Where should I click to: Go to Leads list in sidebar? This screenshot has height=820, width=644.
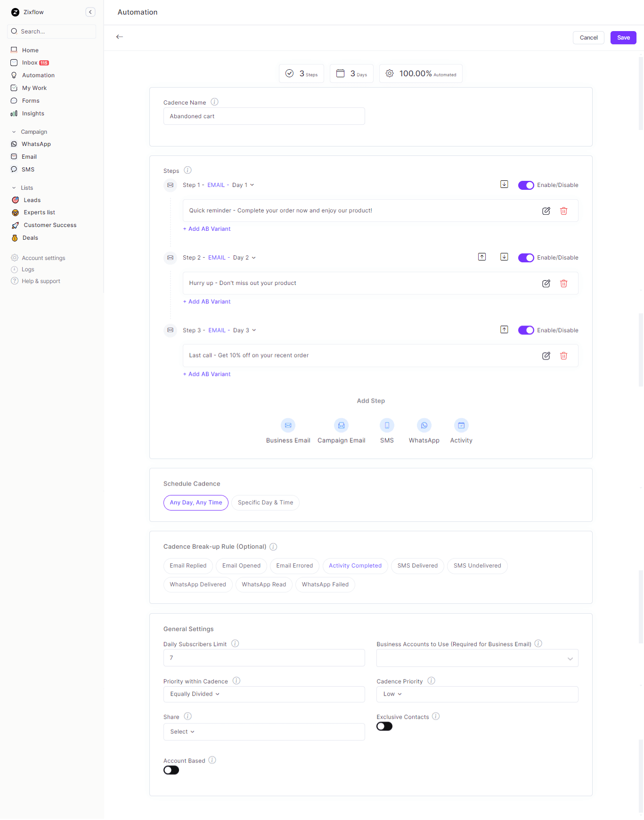click(32, 200)
